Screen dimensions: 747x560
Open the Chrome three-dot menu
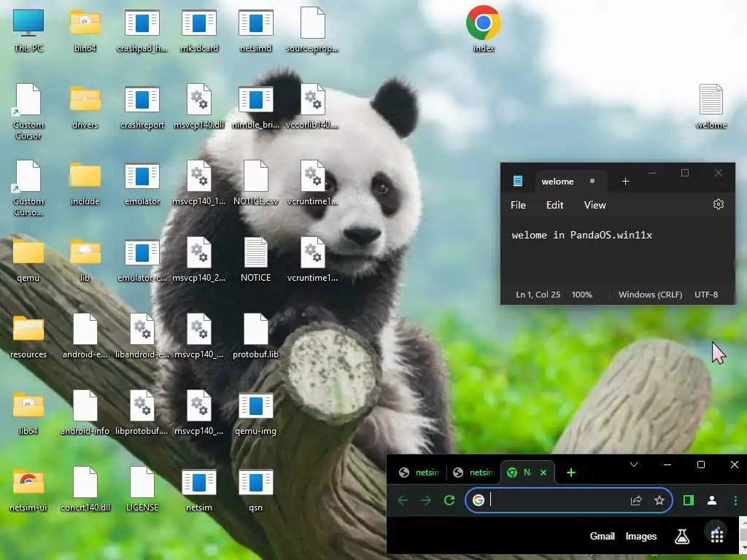(x=735, y=500)
